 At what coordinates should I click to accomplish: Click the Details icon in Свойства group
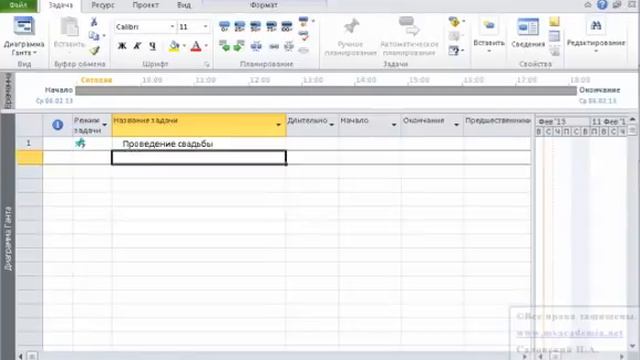554,36
